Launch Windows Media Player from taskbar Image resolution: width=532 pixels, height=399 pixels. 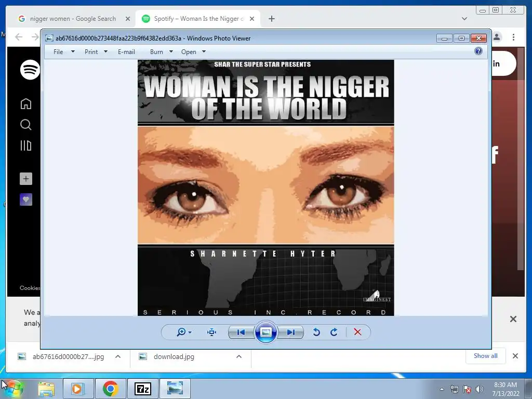coord(77,389)
